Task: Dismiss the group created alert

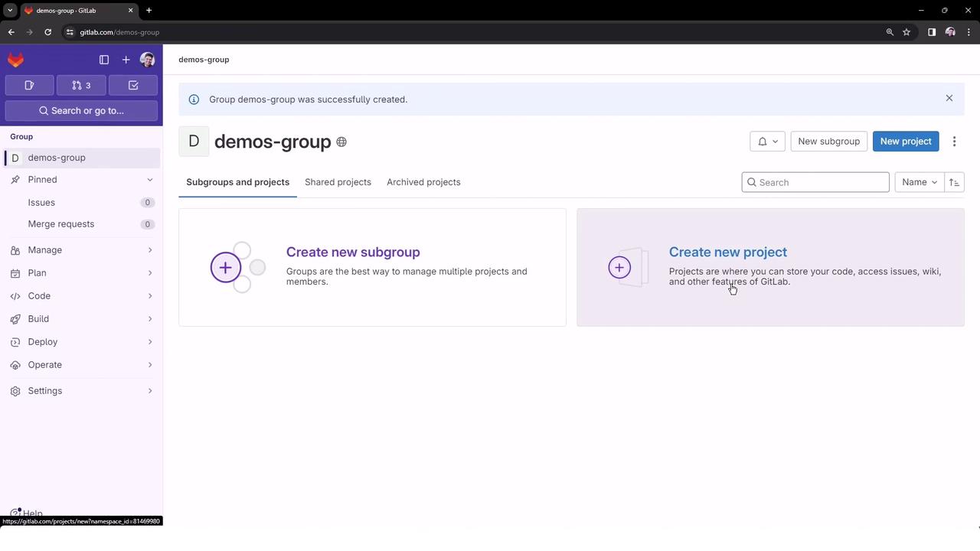Action: (949, 98)
